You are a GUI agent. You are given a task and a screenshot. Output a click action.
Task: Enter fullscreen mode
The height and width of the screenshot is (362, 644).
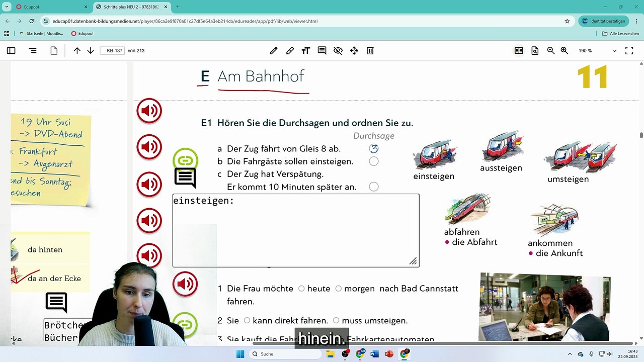[629, 51]
